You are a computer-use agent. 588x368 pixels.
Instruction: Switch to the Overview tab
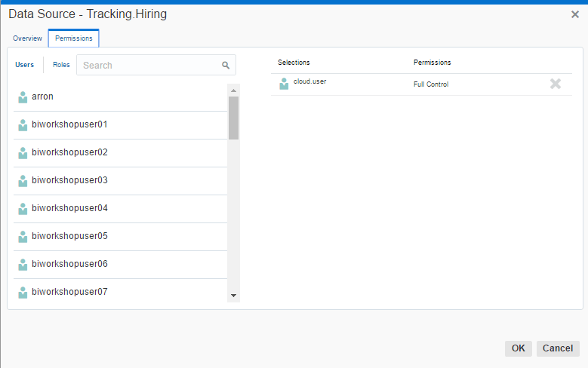tap(27, 38)
